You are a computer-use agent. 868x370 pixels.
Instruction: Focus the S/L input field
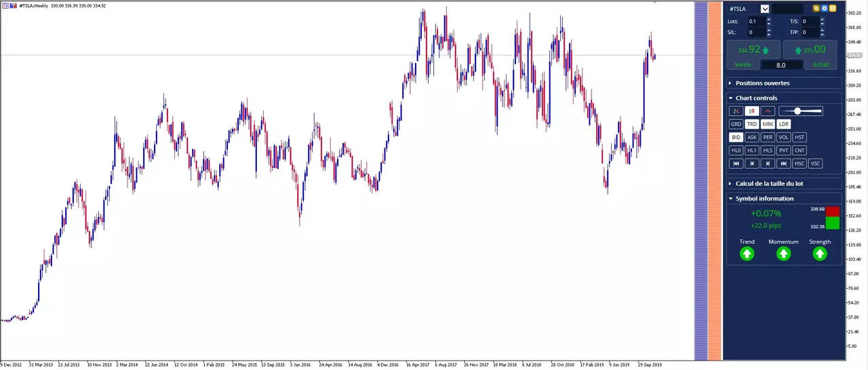click(x=756, y=32)
